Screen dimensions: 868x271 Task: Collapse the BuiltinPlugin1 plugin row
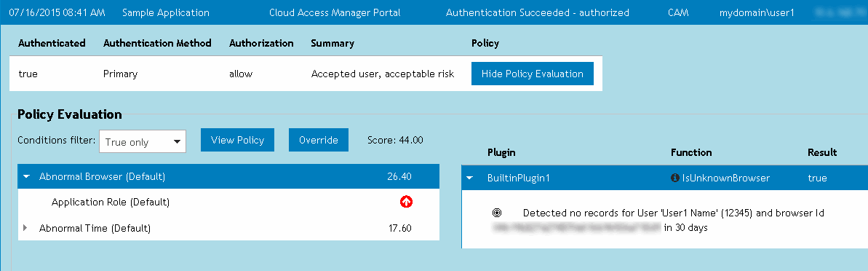pos(470,178)
